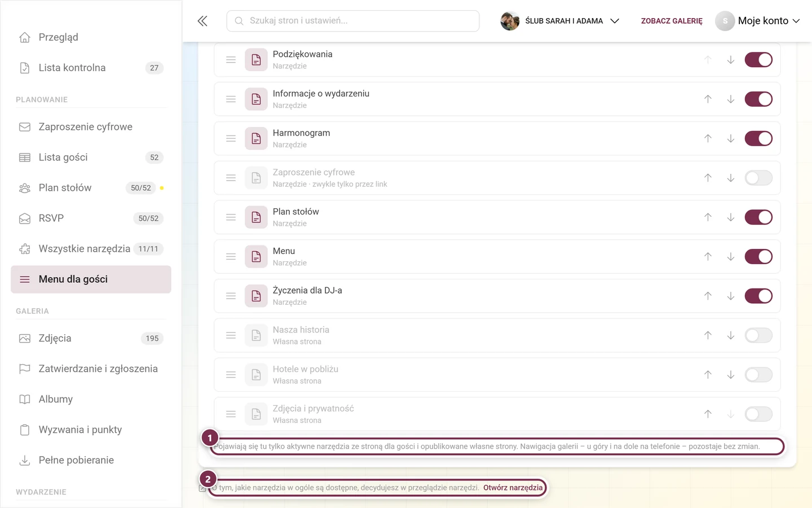Viewport: 812px width, 508px height.
Task: Open Wyzwania i punkty
Action: [x=91, y=430]
